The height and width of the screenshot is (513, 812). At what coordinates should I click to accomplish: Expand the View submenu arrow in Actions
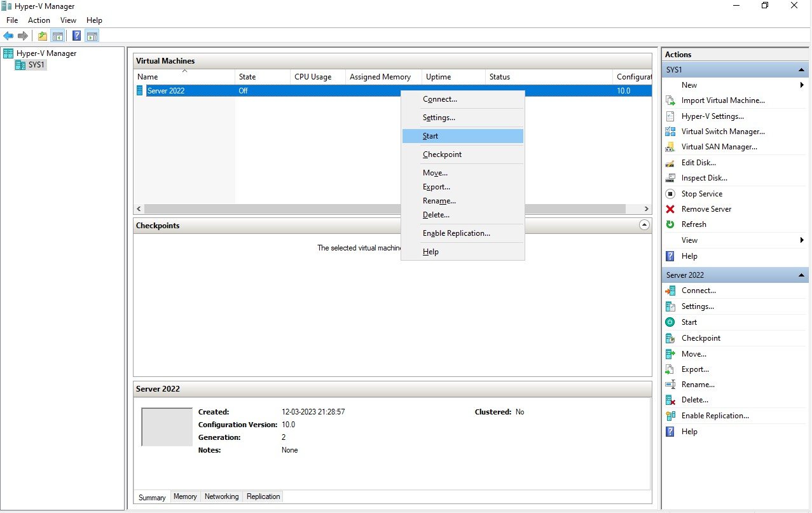point(802,240)
